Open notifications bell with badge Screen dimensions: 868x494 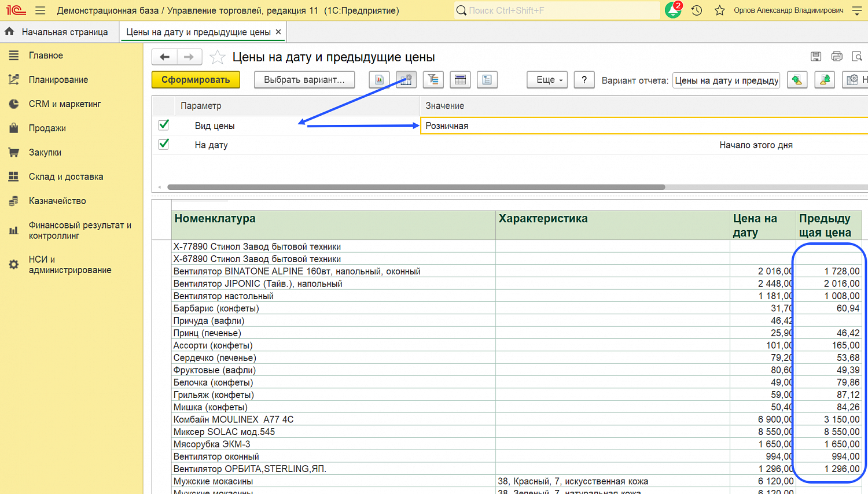click(x=674, y=10)
